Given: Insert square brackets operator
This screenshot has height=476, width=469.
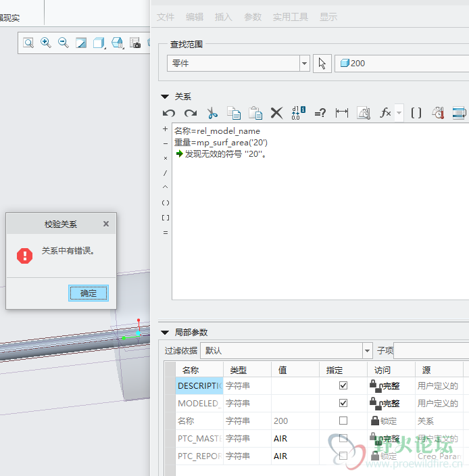Looking at the screenshot, I should [x=166, y=218].
